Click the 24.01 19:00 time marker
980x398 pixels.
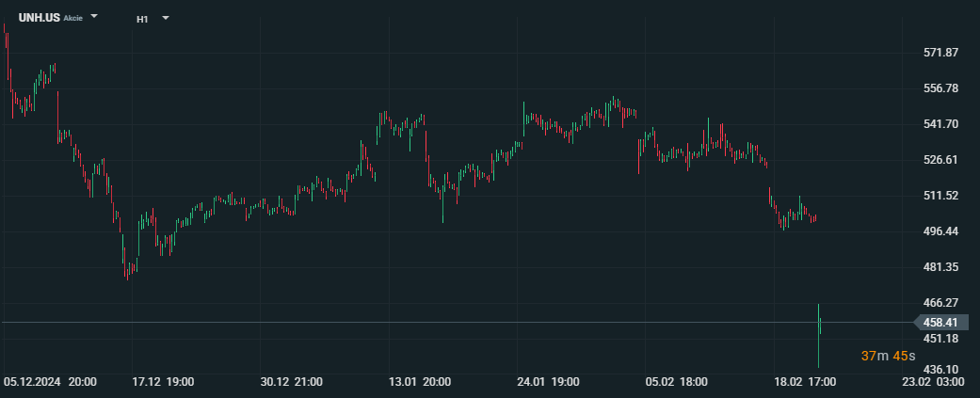[x=548, y=382]
